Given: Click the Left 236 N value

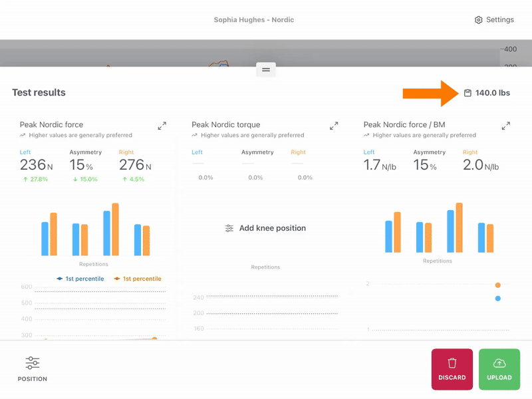Looking at the screenshot, I should click(37, 165).
